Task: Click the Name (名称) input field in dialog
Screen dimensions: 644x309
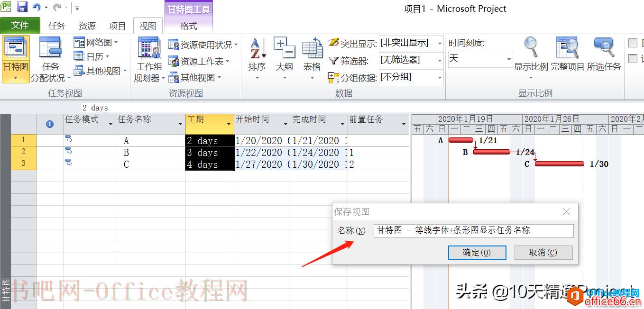Action: pos(473,231)
